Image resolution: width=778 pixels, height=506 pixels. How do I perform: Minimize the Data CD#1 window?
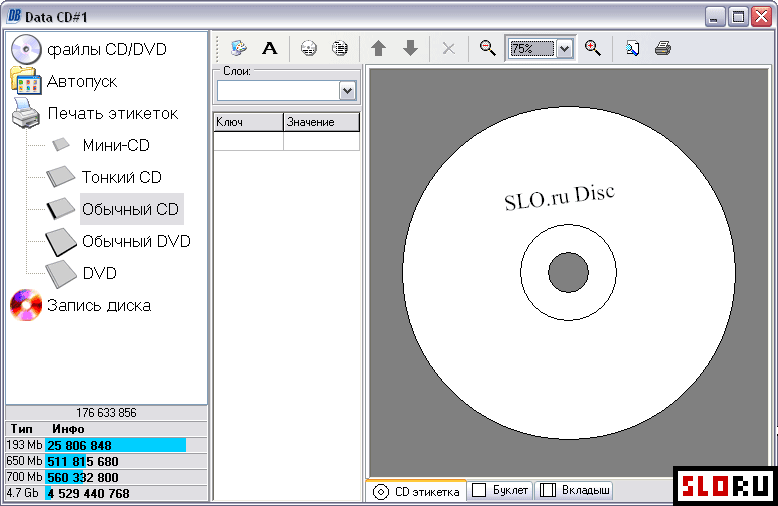(x=714, y=17)
